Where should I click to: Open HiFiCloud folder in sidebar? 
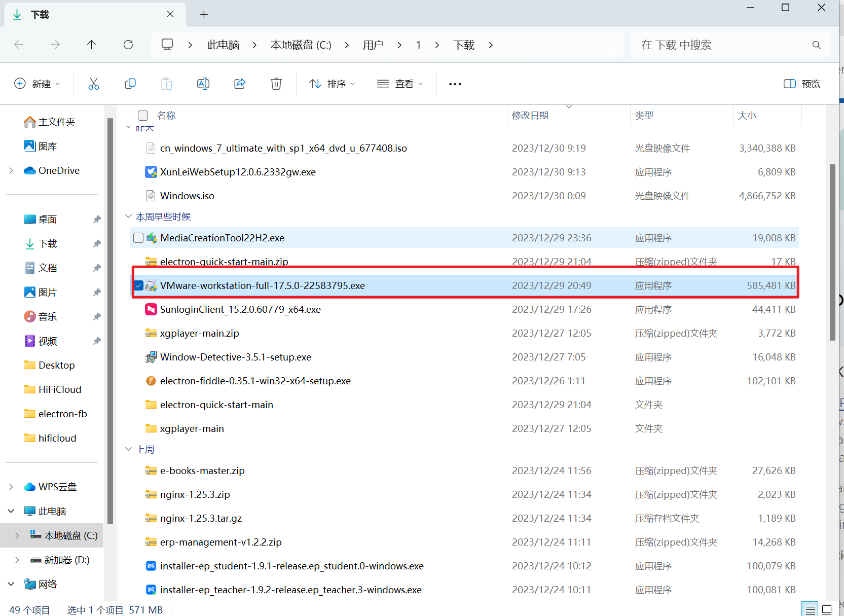[x=53, y=389]
